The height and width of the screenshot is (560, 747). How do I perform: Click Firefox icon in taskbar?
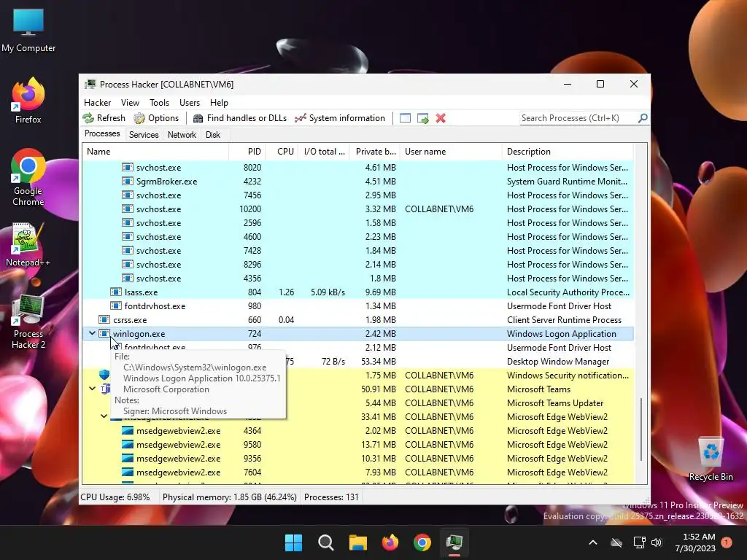pos(390,542)
